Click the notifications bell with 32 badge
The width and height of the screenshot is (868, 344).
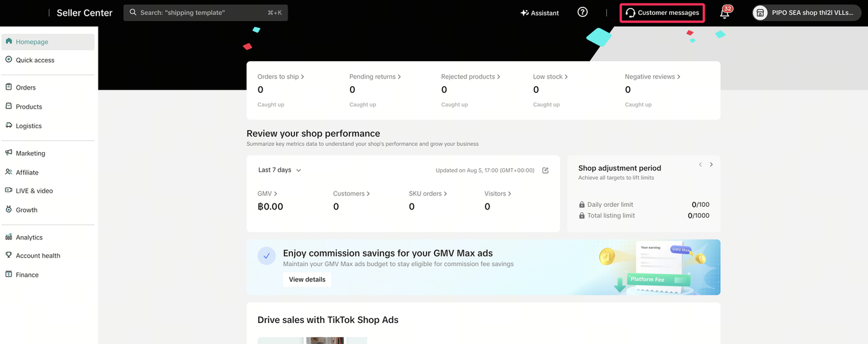[725, 13]
